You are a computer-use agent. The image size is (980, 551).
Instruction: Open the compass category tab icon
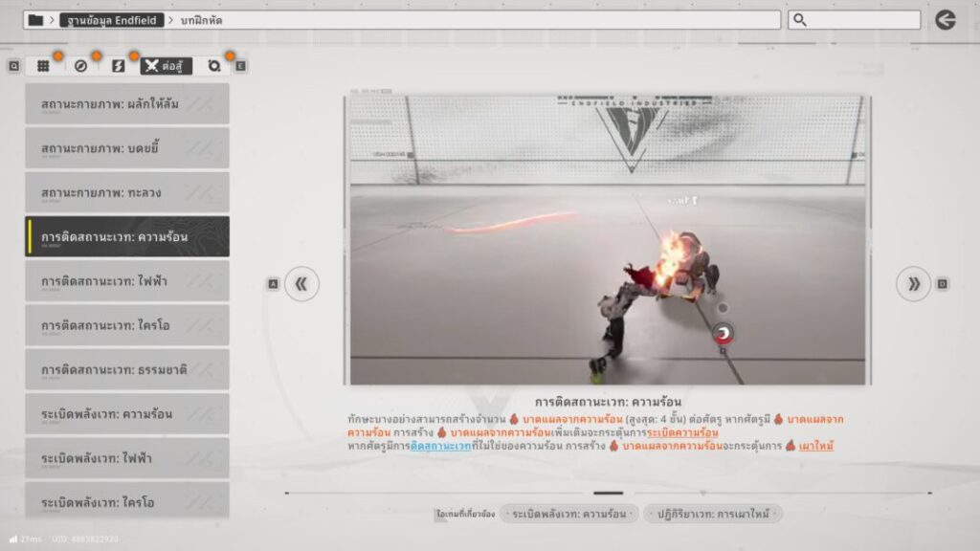[x=81, y=66]
